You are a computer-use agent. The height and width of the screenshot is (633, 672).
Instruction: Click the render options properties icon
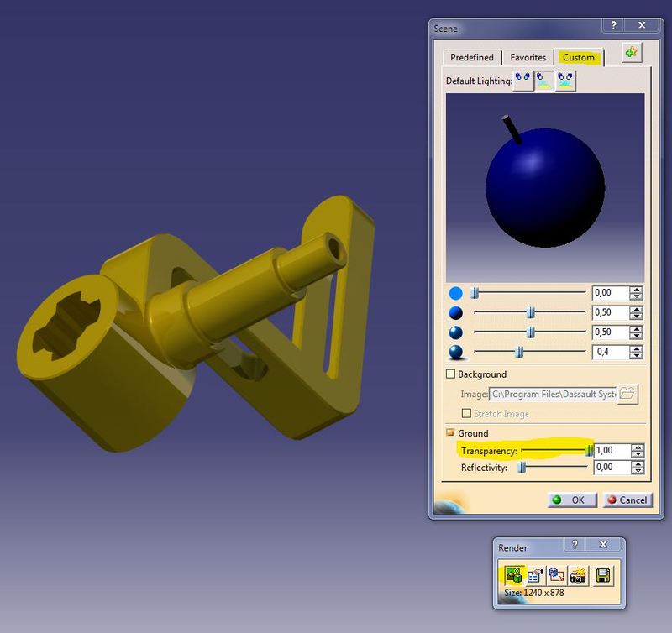[533, 575]
